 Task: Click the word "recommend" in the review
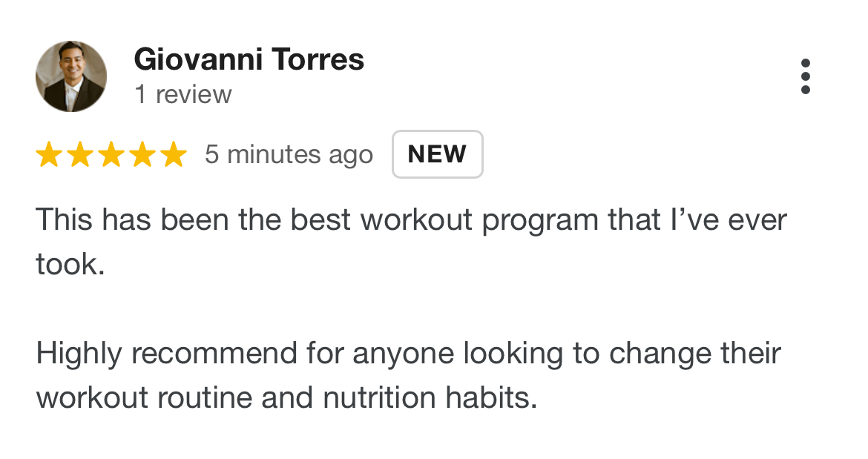point(214,354)
